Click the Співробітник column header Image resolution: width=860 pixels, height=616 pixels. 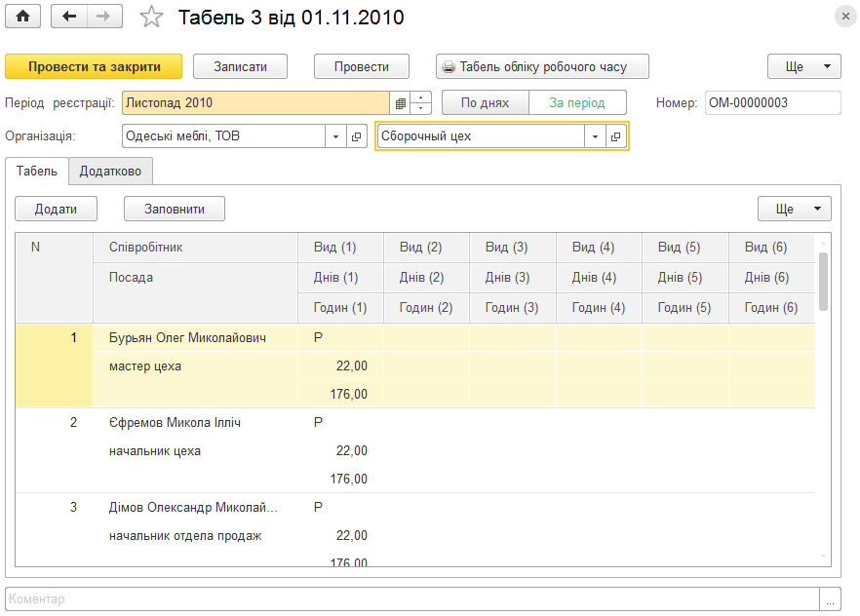(x=195, y=248)
